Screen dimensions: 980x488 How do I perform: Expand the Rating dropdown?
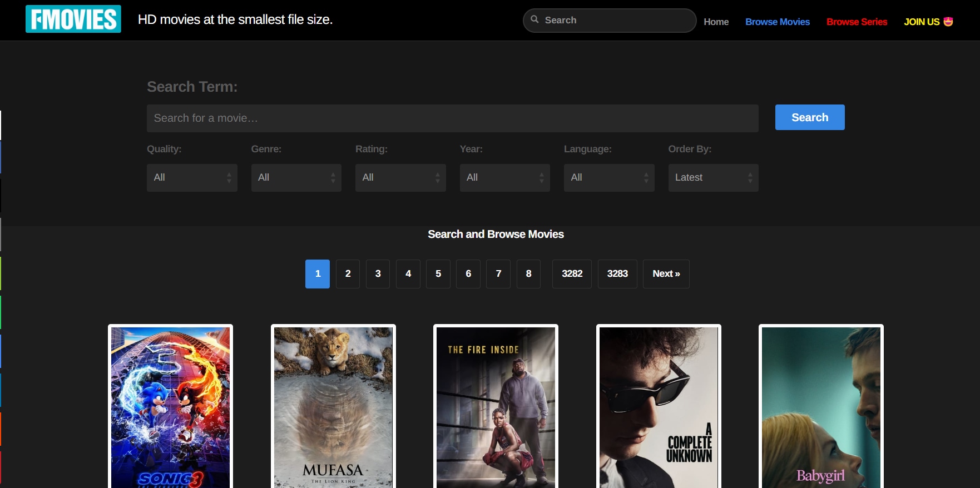click(x=400, y=178)
